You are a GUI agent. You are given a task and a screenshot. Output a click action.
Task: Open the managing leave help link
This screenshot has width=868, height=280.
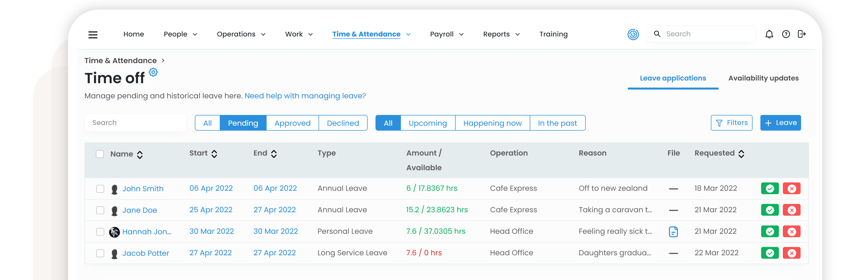tap(305, 96)
